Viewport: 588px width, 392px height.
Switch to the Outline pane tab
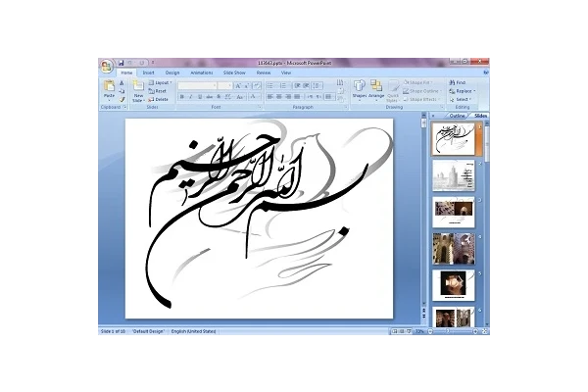(x=457, y=116)
